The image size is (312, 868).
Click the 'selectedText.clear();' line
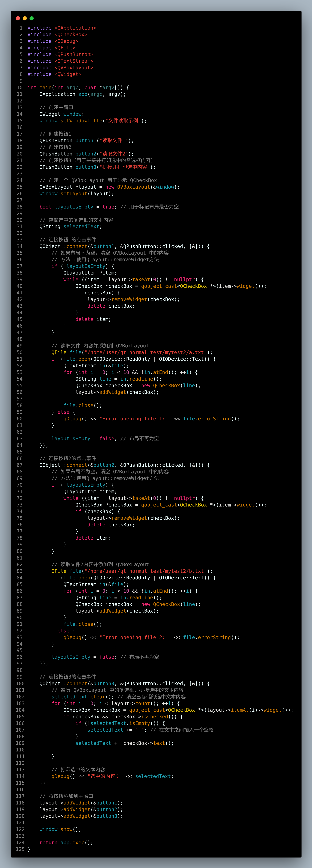pos(83,697)
